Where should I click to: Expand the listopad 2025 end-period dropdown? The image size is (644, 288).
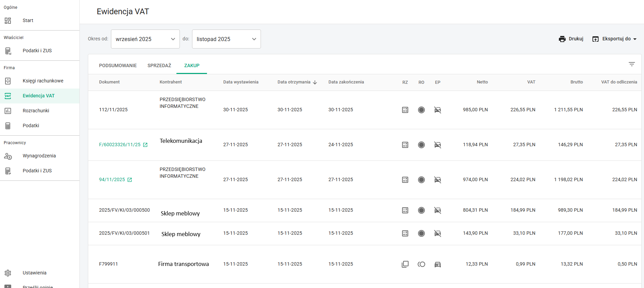pyautogui.click(x=226, y=39)
